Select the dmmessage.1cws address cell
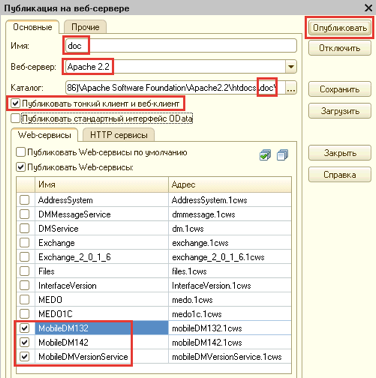The image size is (376, 378). coord(230,214)
